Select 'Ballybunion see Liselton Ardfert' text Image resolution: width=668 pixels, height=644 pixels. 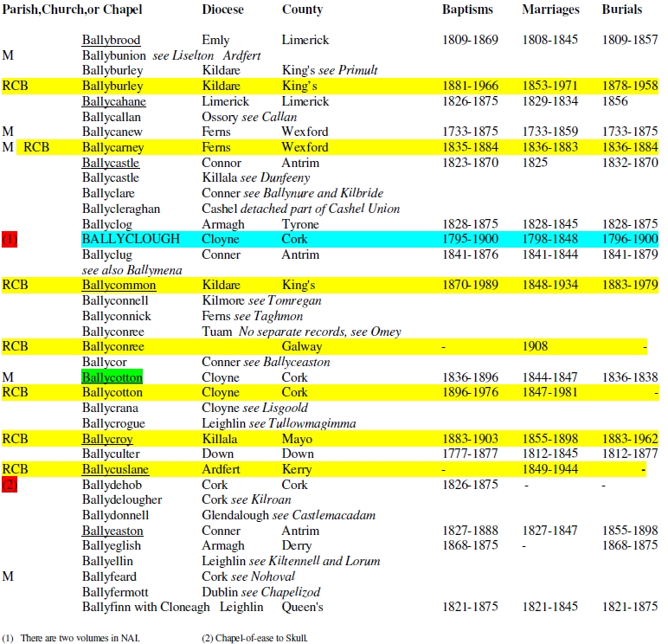pyautogui.click(x=171, y=55)
